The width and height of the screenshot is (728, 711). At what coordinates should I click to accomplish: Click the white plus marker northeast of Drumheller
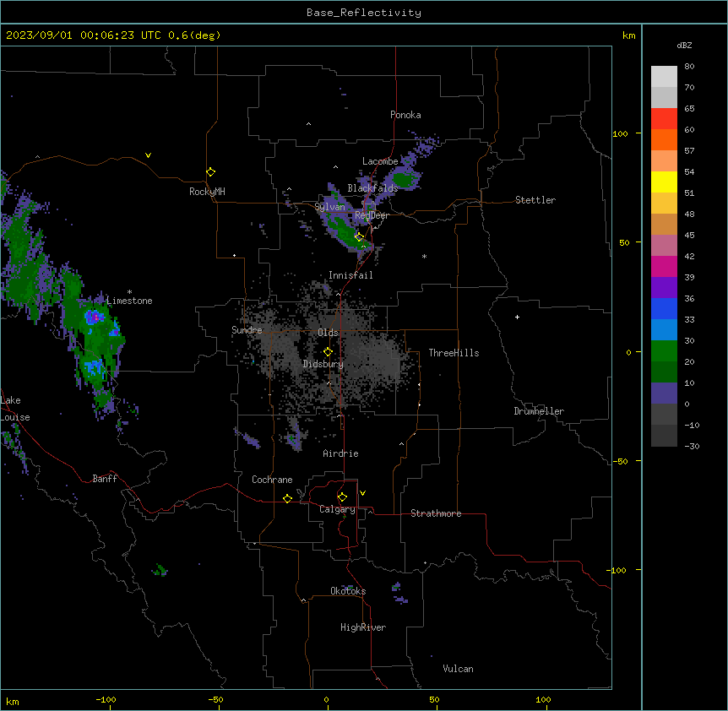517,317
